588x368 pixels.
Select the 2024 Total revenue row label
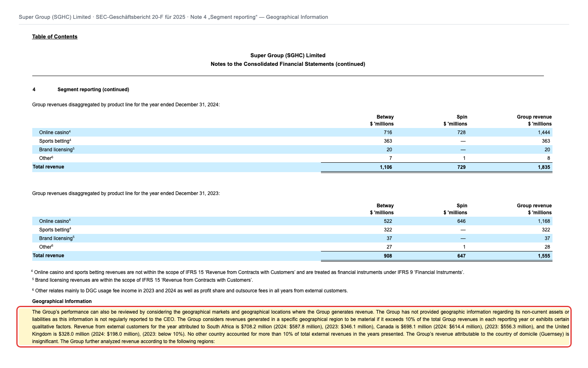point(48,167)
